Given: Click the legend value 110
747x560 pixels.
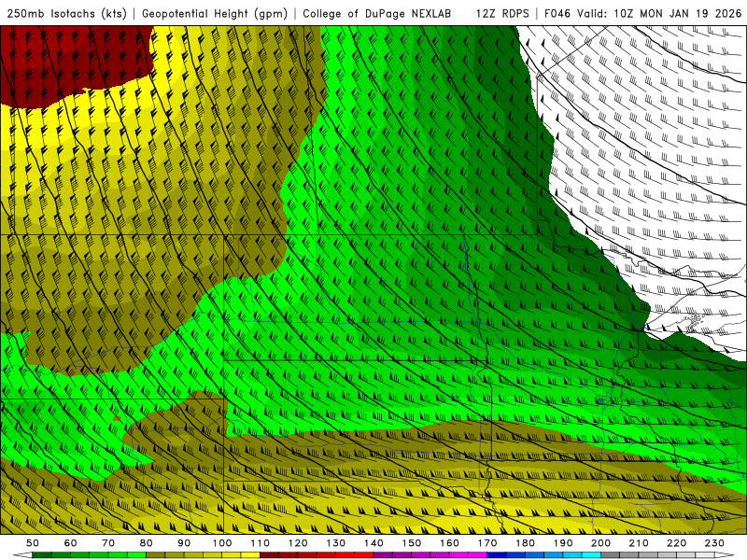Looking at the screenshot, I should coord(261,543).
